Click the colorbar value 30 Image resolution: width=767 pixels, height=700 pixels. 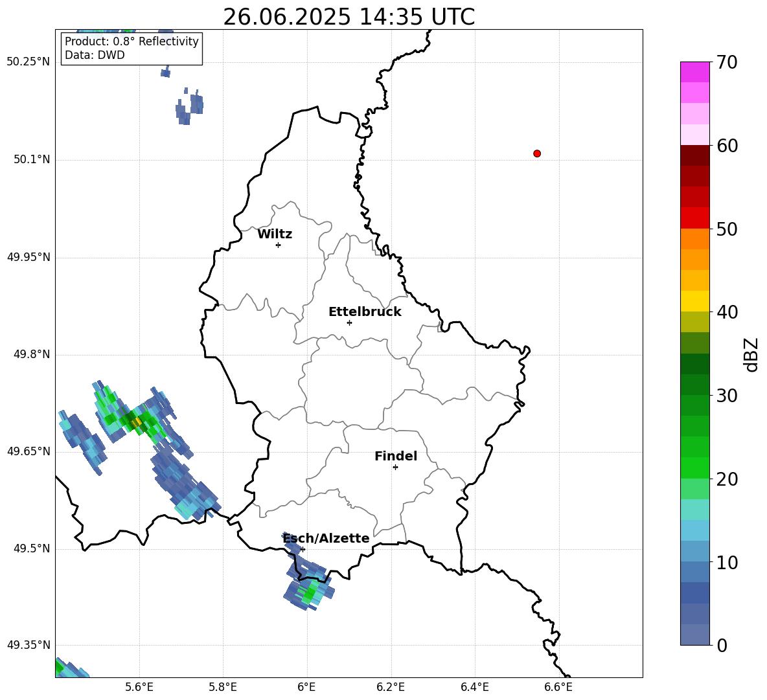727,396
